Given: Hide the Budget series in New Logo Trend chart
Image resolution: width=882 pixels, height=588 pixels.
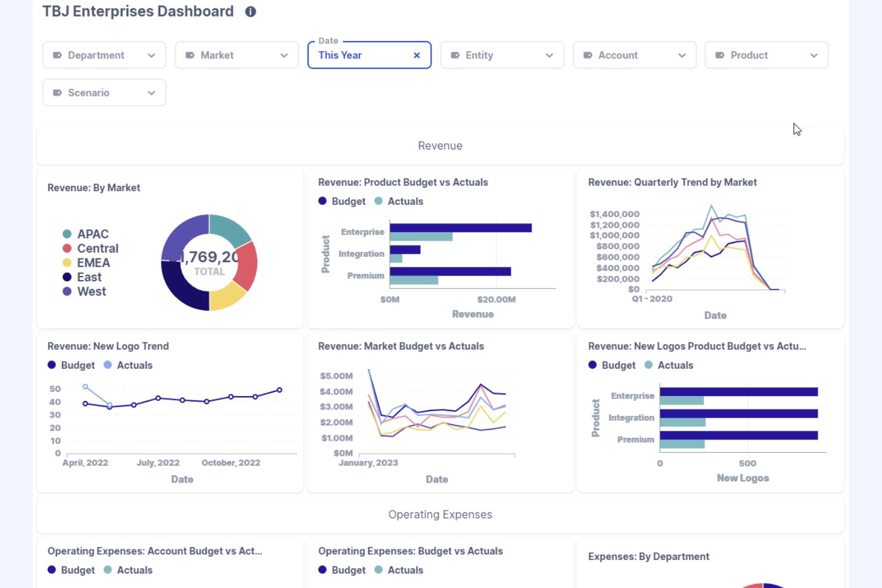Looking at the screenshot, I should click(x=71, y=365).
